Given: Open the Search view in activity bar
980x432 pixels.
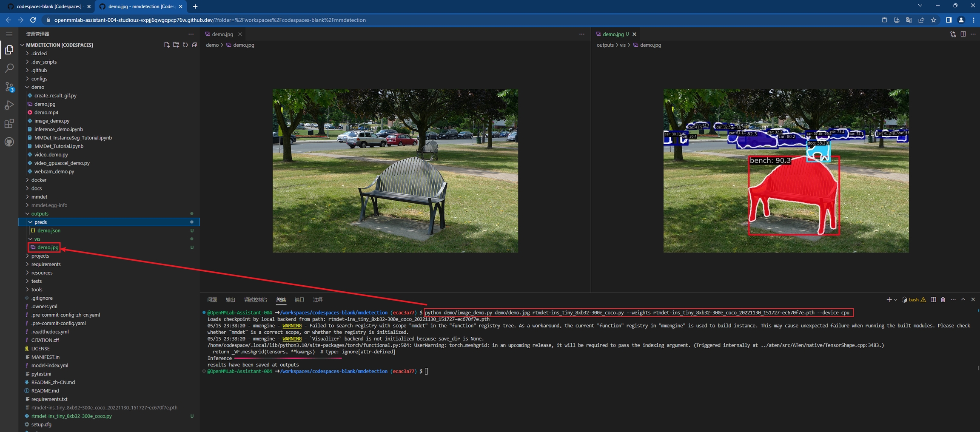Looking at the screenshot, I should 9,68.
